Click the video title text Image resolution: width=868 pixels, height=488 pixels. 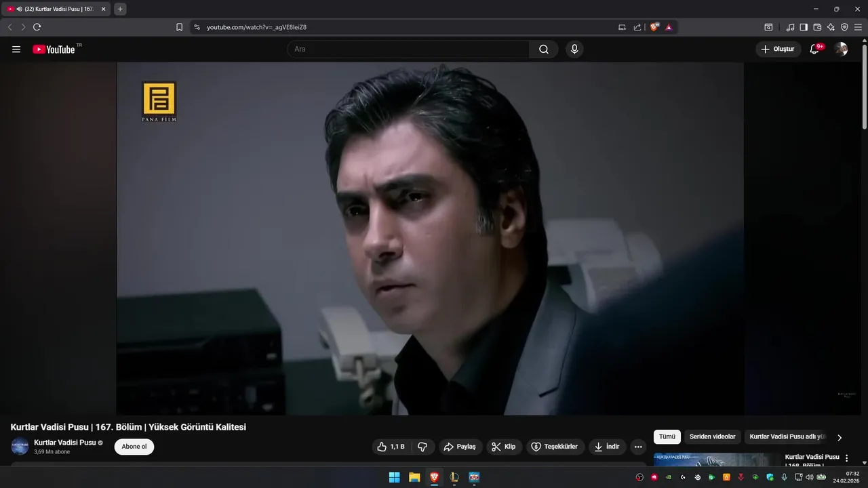tap(128, 427)
